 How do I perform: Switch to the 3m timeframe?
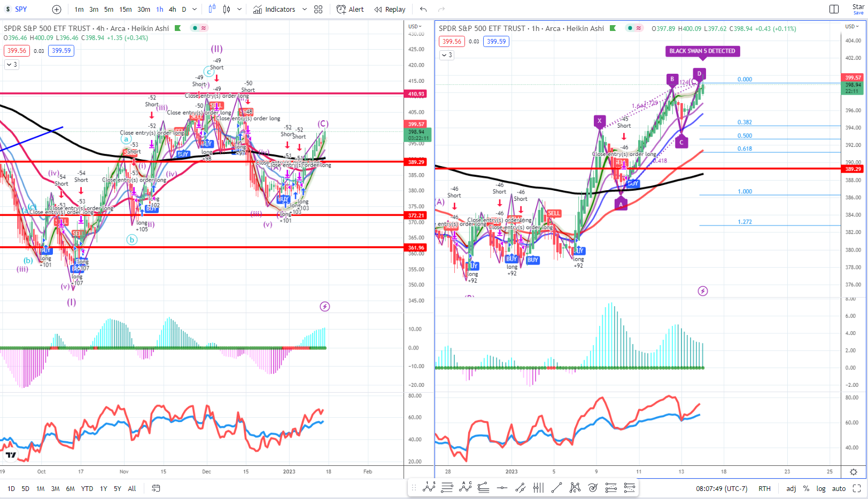click(94, 9)
